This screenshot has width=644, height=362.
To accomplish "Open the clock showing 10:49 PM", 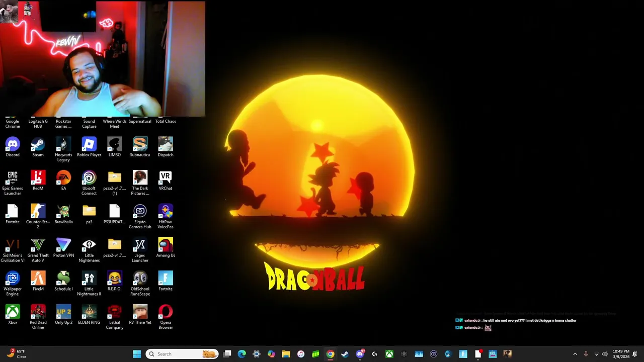I will 621,354.
